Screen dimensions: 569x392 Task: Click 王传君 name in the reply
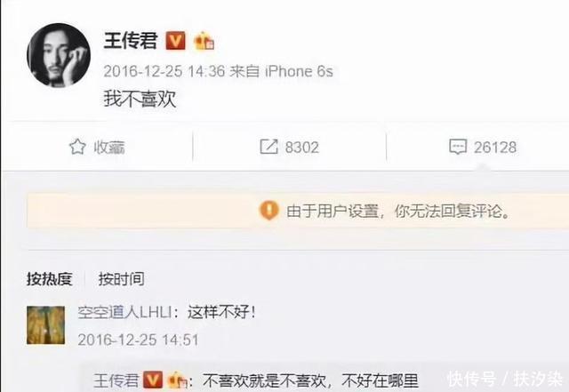tap(116, 380)
